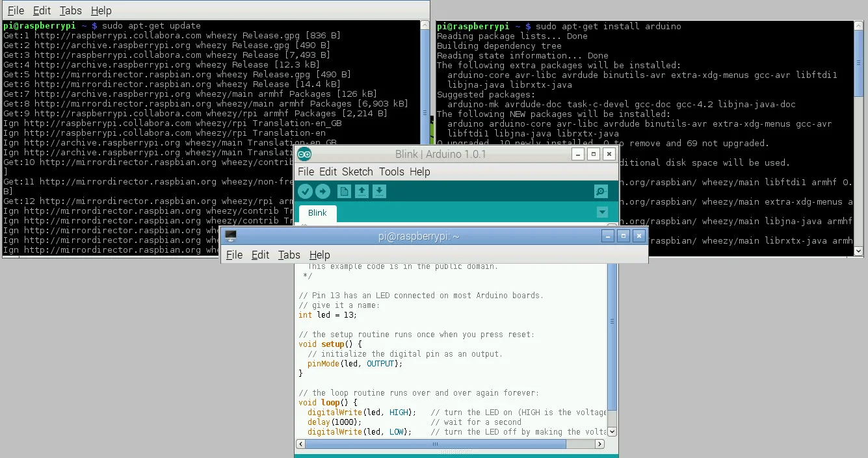Image resolution: width=868 pixels, height=458 pixels.
Task: Open Help menu in front pi@raspberrypi terminal
Action: point(320,255)
